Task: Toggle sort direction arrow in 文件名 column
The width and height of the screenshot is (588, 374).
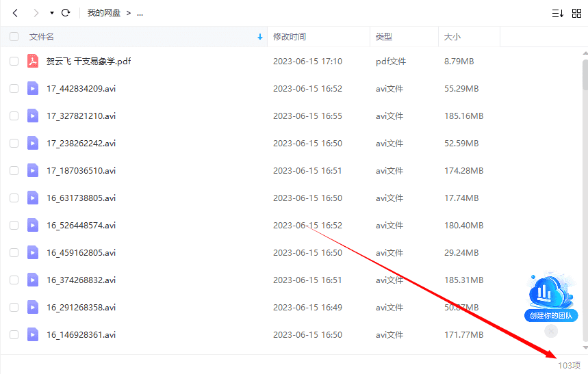Action: 259,37
